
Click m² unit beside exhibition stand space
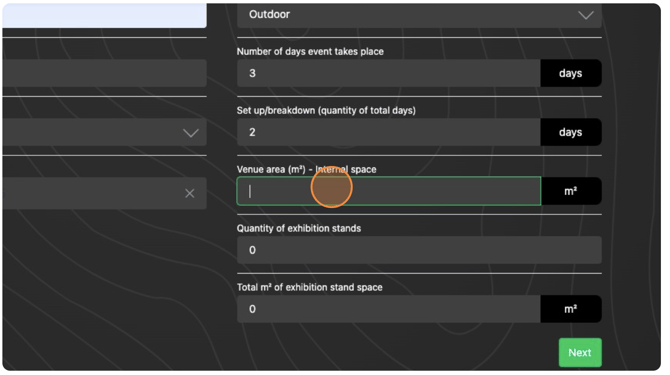[571, 309]
